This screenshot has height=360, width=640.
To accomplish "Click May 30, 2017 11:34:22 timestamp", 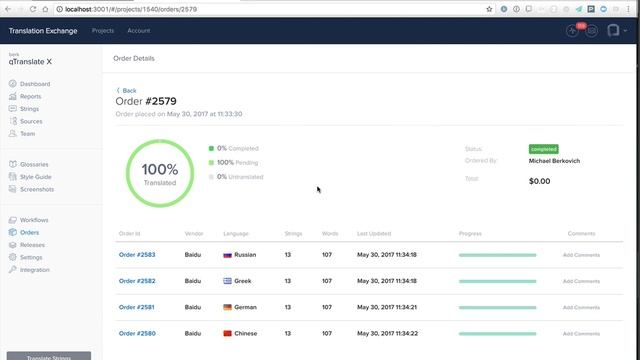I will 387,333.
